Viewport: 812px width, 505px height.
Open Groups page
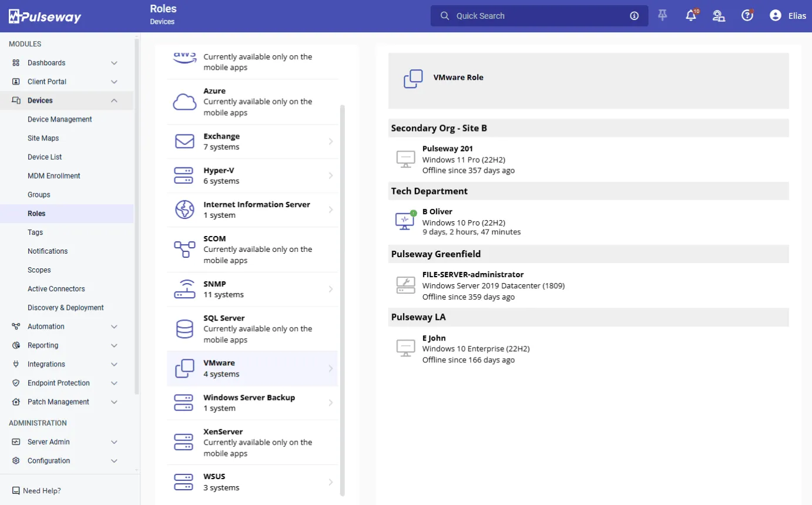point(39,194)
